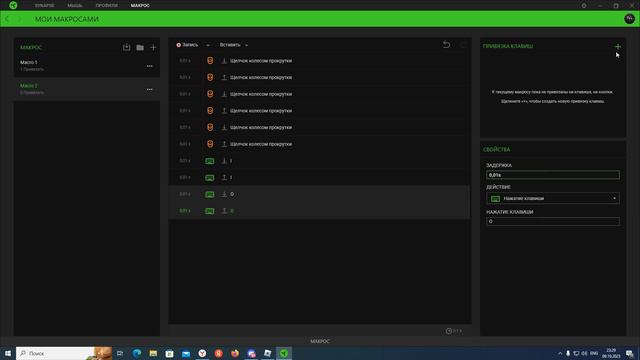Open Microsoft Store from the taskbar
Viewport: 640px width, 360px height.
pyautogui.click(x=169, y=353)
